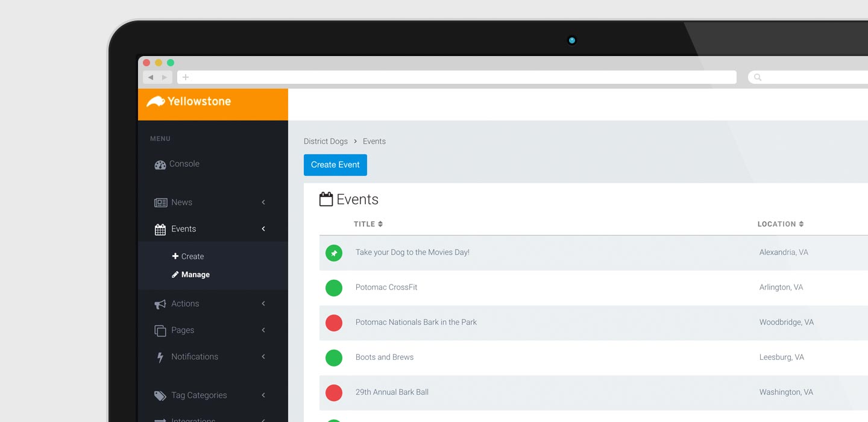868x422 pixels.
Task: Click the Alexandria, VA location cell
Action: click(784, 253)
